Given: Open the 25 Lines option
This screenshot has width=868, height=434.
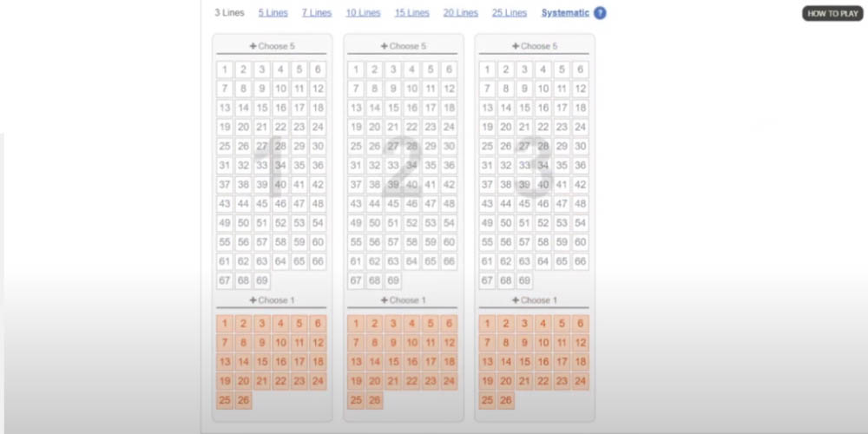Looking at the screenshot, I should click(x=510, y=13).
